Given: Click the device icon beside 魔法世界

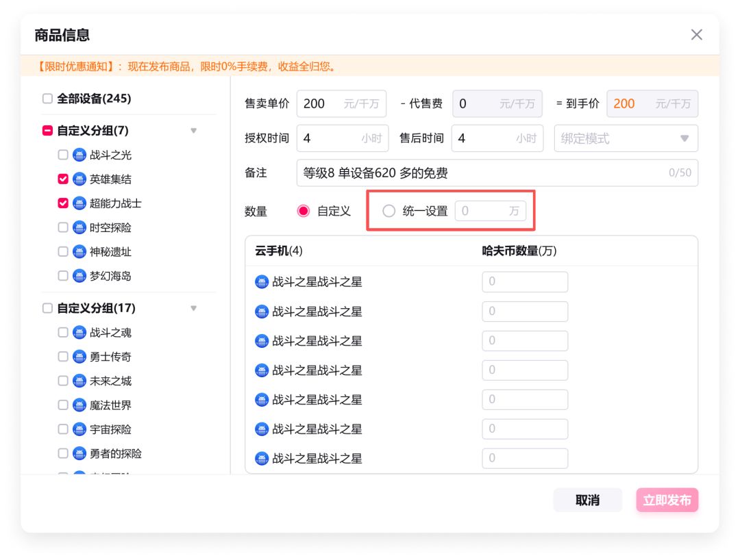Looking at the screenshot, I should click(x=79, y=405).
